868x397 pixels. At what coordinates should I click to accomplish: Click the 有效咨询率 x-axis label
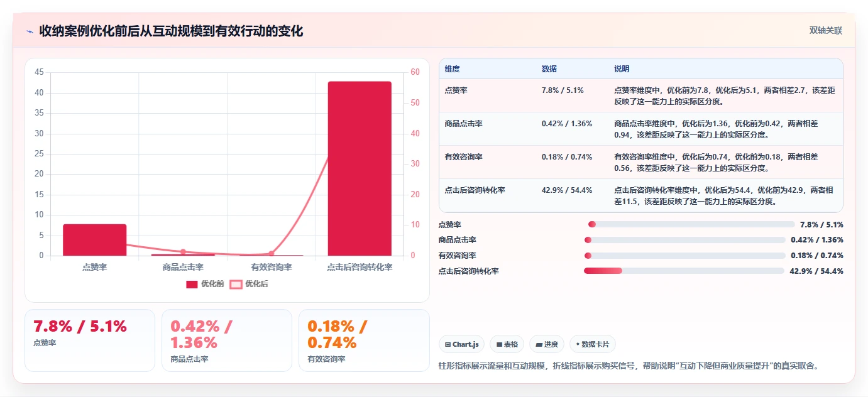pyautogui.click(x=272, y=267)
